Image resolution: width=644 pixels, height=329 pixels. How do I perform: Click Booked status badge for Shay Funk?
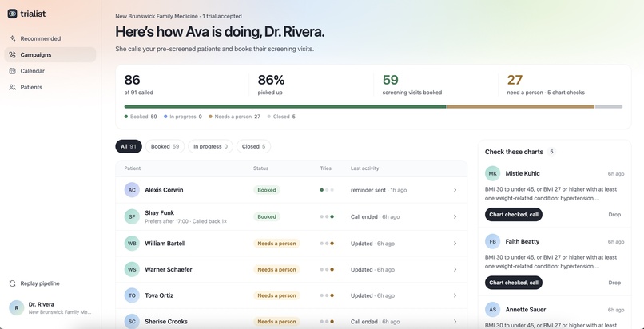[267, 216]
